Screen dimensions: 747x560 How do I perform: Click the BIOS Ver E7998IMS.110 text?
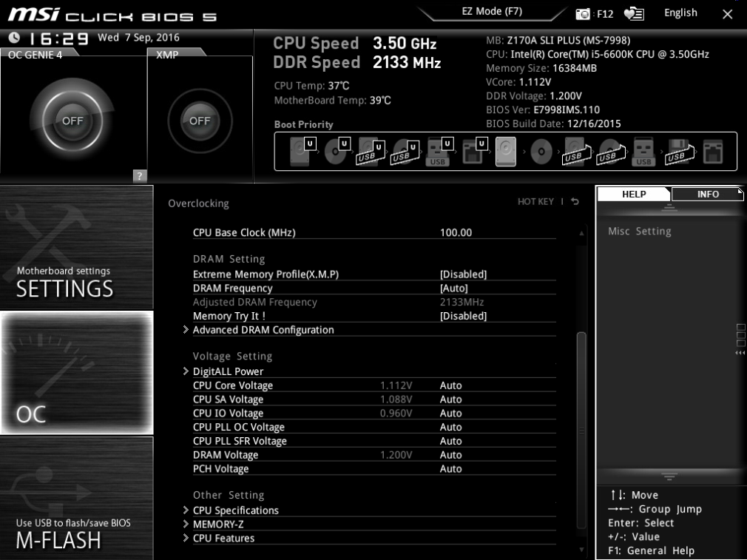click(x=543, y=109)
